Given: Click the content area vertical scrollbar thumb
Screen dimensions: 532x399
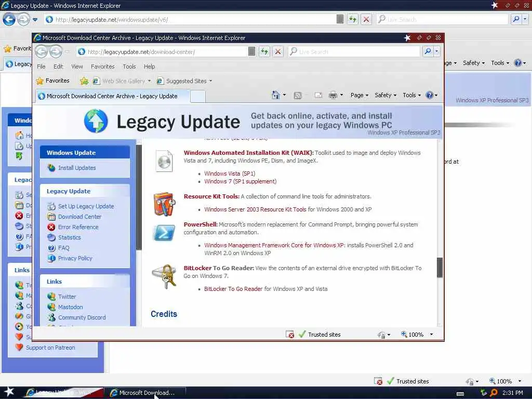Looking at the screenshot, I should [440, 268].
